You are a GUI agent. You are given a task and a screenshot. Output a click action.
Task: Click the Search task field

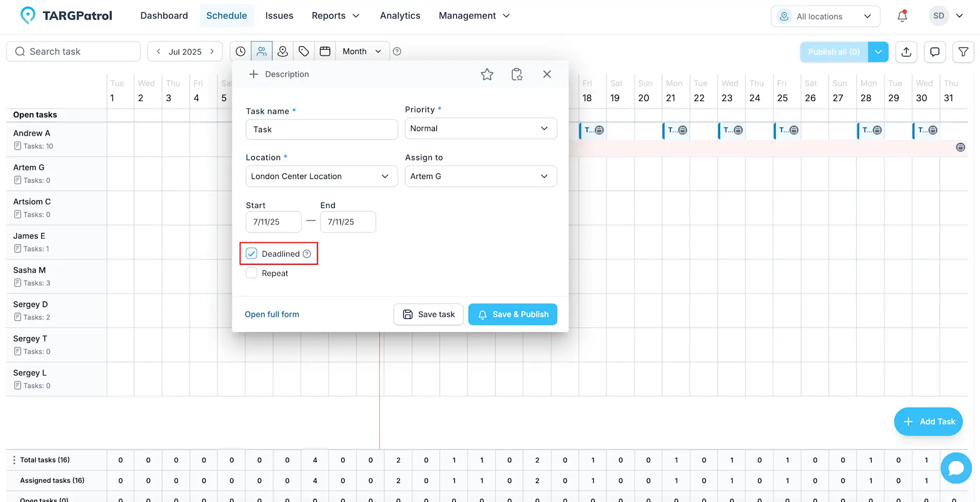point(73,52)
